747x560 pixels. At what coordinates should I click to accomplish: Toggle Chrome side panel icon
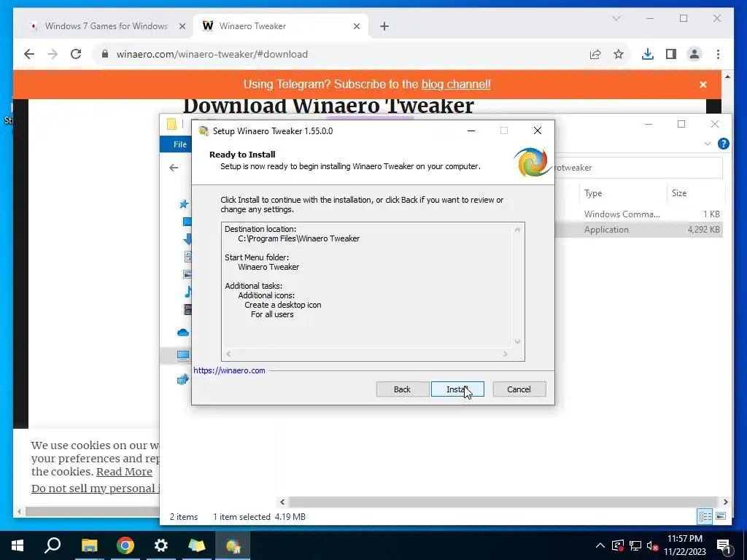[671, 54]
